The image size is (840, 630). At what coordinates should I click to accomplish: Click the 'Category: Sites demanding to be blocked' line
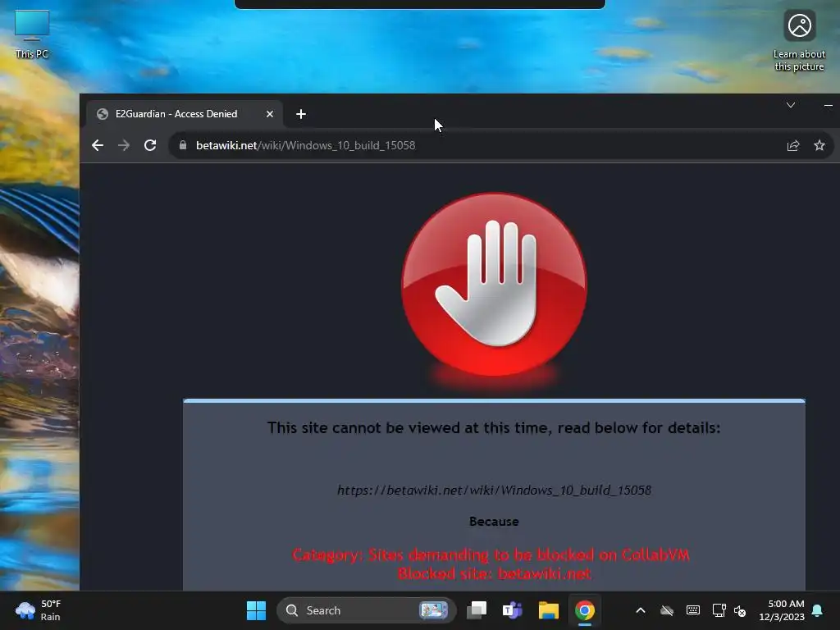pos(491,555)
